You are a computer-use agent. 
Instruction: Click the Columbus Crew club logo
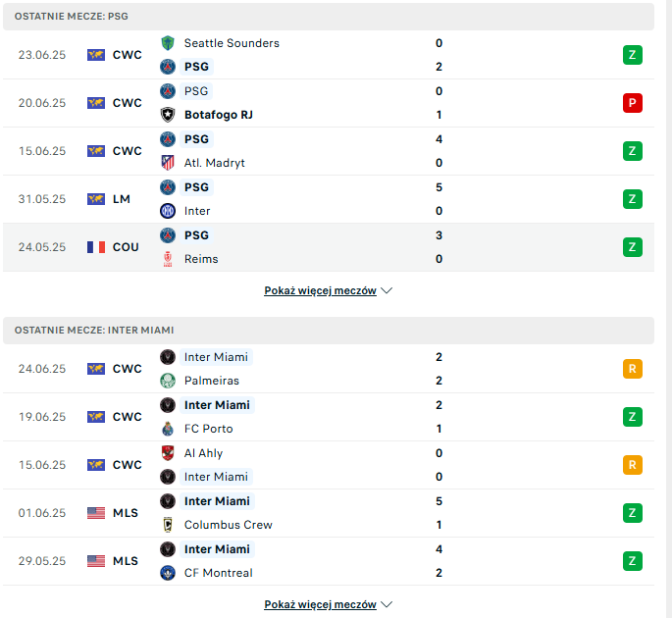168,525
